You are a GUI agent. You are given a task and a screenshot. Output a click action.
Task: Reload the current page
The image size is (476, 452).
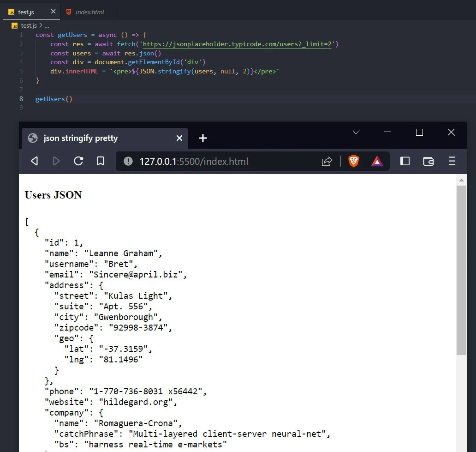(78, 161)
